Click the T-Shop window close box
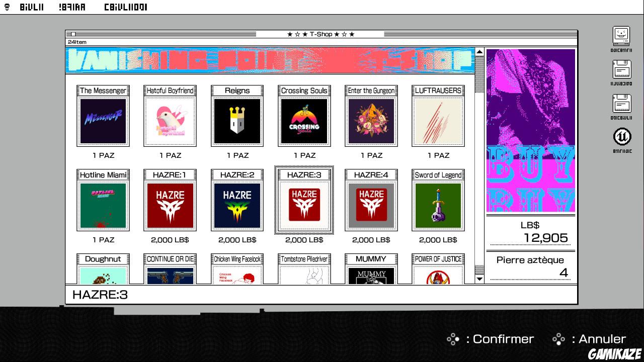Screen dimensions: 644x362 coord(73,34)
